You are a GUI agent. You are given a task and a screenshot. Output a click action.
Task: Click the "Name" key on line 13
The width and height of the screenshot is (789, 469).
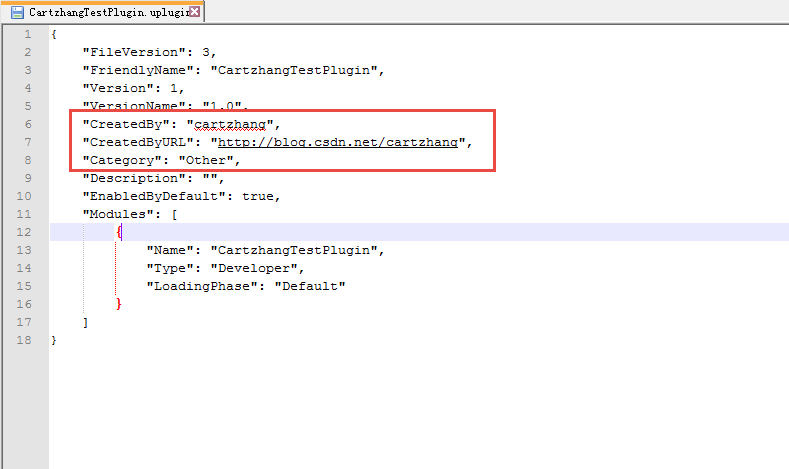[170, 250]
